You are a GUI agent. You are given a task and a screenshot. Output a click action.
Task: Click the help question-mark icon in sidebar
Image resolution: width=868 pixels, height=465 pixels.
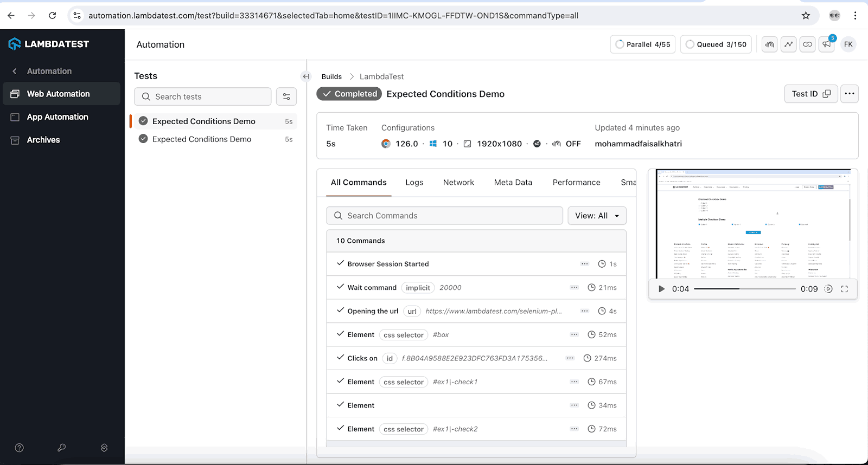coord(20,448)
